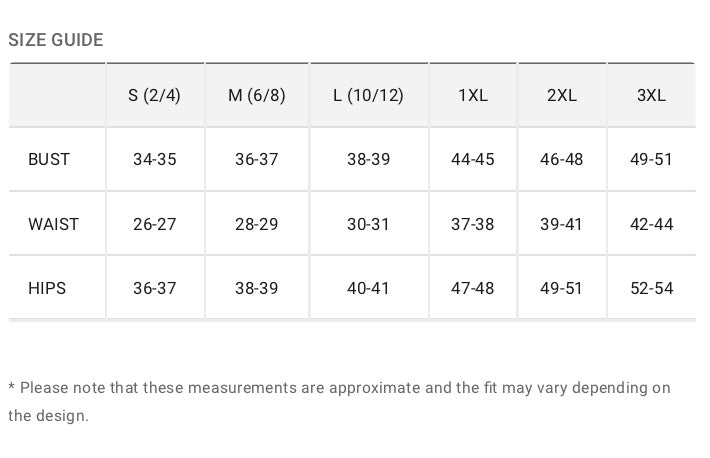Click the small hips value 36-37
Viewport: 710px width, 458px height.
point(155,288)
